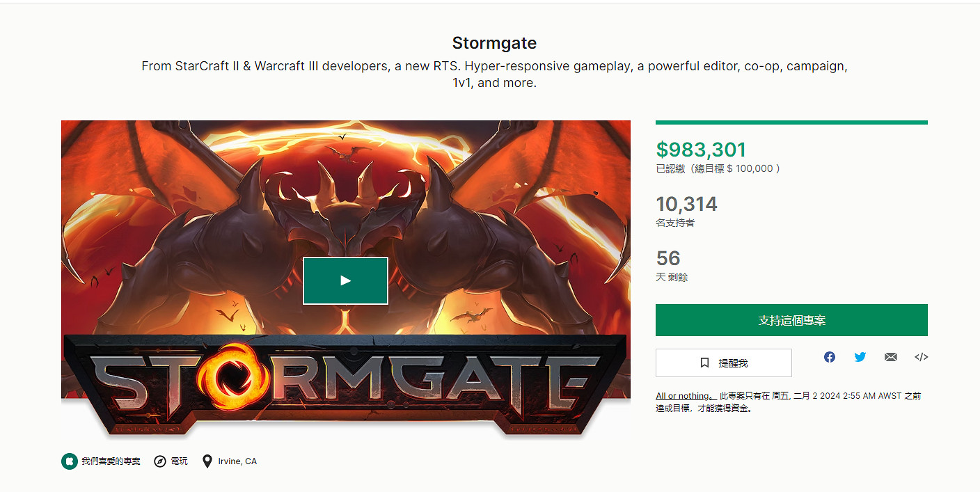Click the location pin by Irvine, CA
Screen dimensions: 980x492
click(x=207, y=461)
